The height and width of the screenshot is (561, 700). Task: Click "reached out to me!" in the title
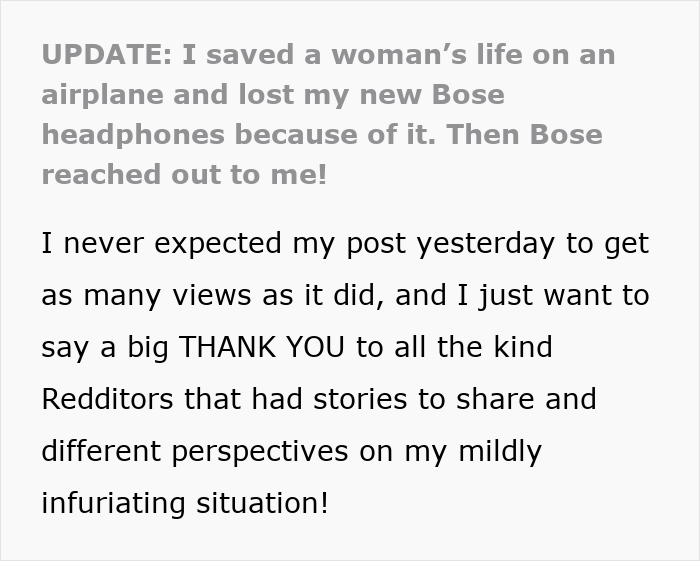pos(184,174)
